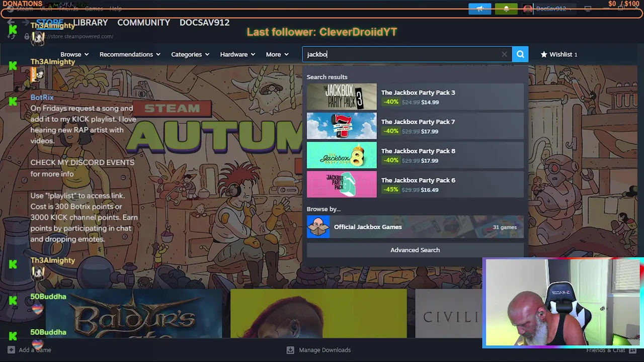Viewport: 644px width, 362px height.
Task: Open the DOCSAV912 profile tab
Action: click(x=204, y=23)
